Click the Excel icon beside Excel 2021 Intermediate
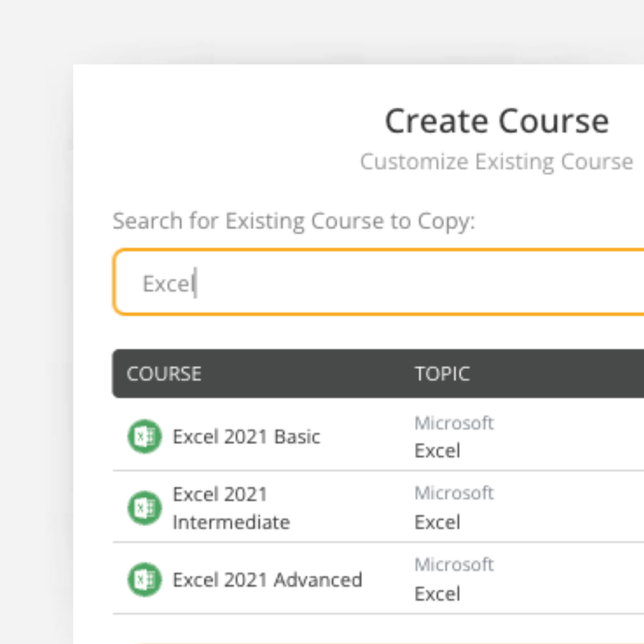This screenshot has width=644, height=644. tap(144, 508)
